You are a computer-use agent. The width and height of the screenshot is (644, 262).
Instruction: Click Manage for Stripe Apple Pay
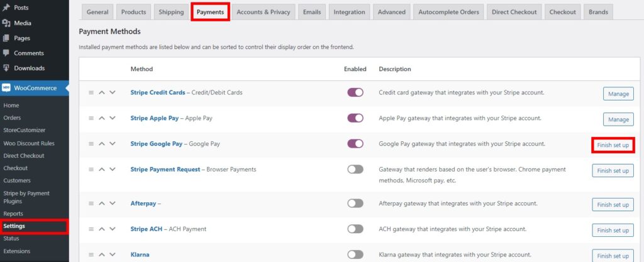pos(619,119)
